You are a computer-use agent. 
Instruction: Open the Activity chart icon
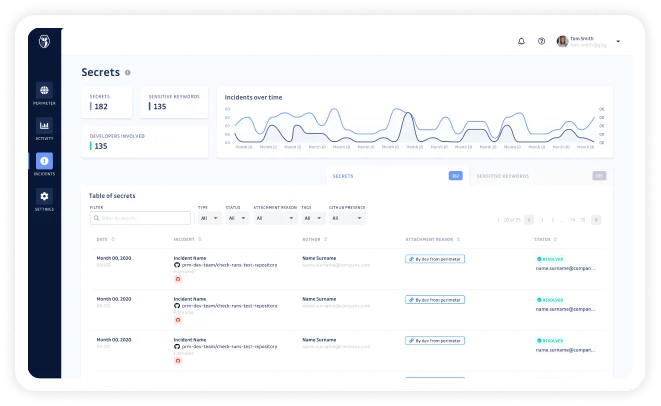point(44,126)
